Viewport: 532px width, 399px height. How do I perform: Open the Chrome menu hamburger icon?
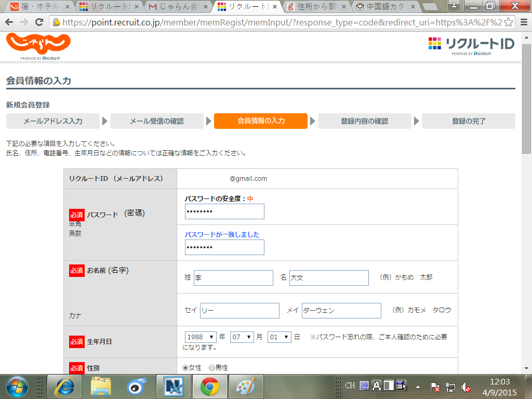pyautogui.click(x=524, y=22)
